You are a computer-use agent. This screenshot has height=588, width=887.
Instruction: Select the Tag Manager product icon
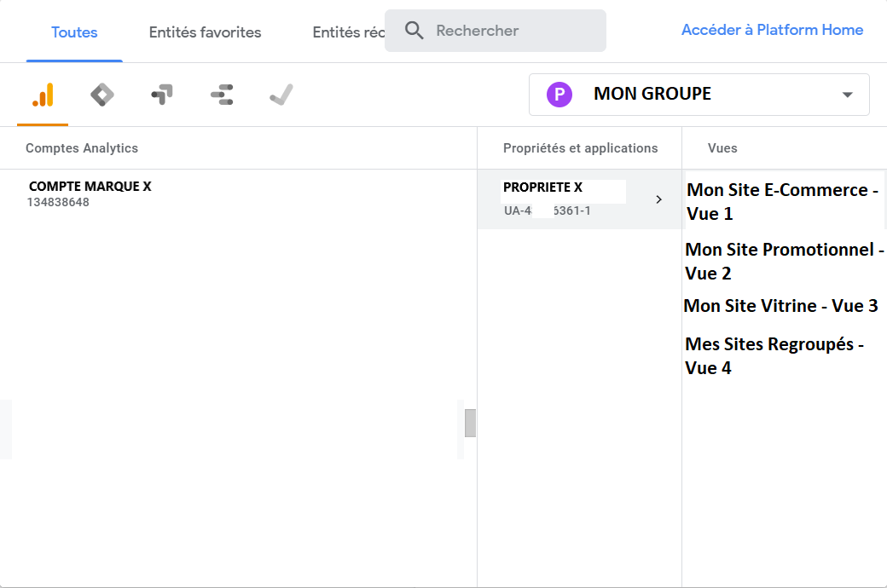(x=102, y=95)
